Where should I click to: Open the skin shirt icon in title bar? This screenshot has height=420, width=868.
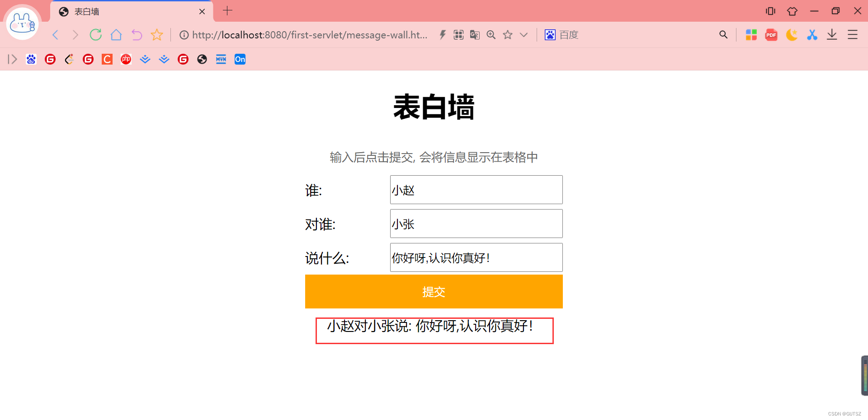point(792,11)
